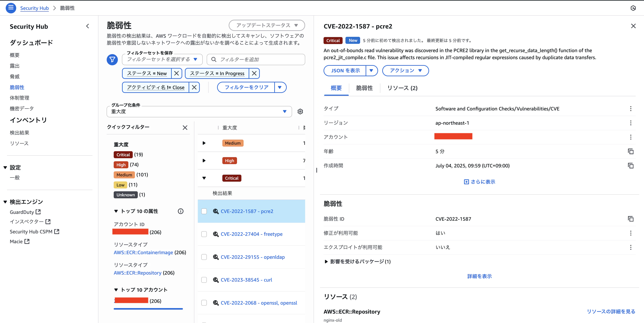Open kebab menu for 修正が利用可能 row
The width and height of the screenshot is (644, 323).
pyautogui.click(x=631, y=233)
